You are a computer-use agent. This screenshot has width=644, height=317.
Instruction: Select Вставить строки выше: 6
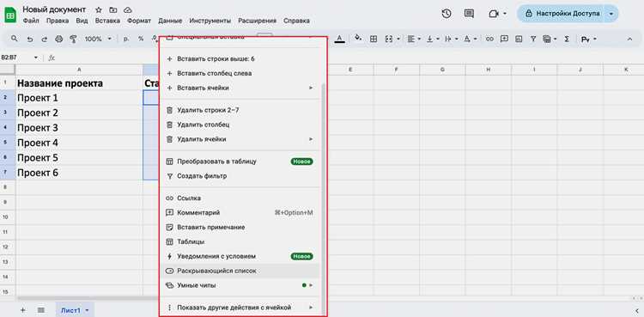(240, 58)
